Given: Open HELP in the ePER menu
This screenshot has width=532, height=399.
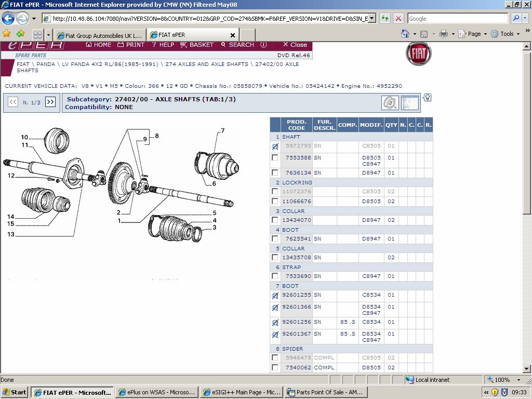Looking at the screenshot, I should coord(163,45).
